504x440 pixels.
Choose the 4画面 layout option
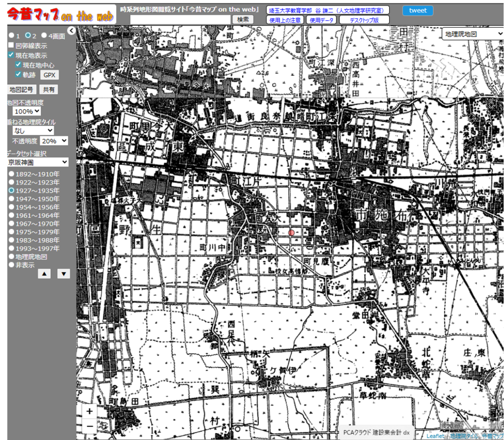coord(44,35)
